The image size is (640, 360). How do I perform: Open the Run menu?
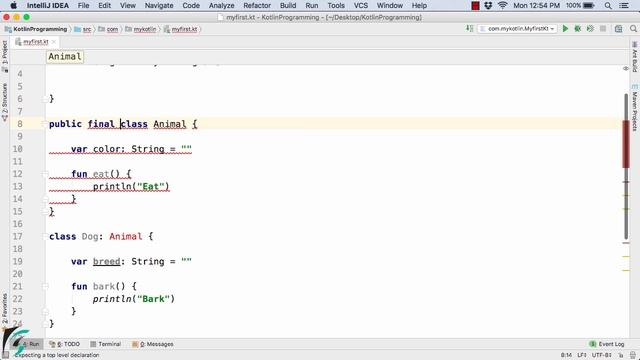[312, 5]
